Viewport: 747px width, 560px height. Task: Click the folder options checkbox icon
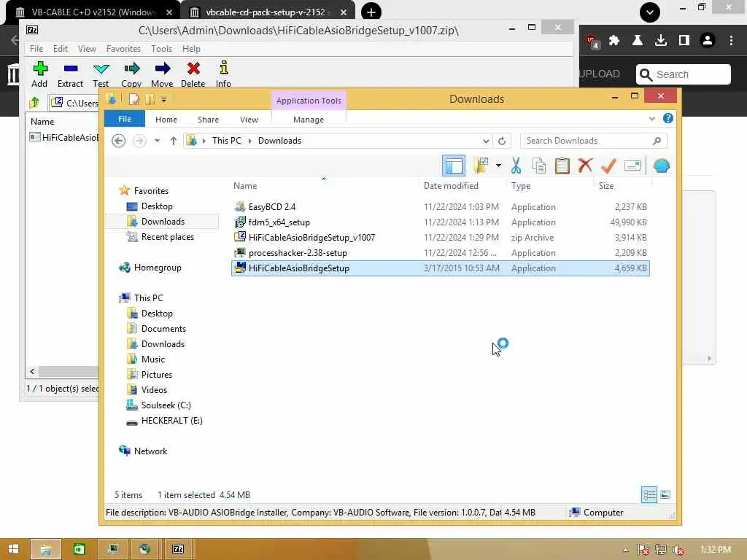click(x=481, y=166)
